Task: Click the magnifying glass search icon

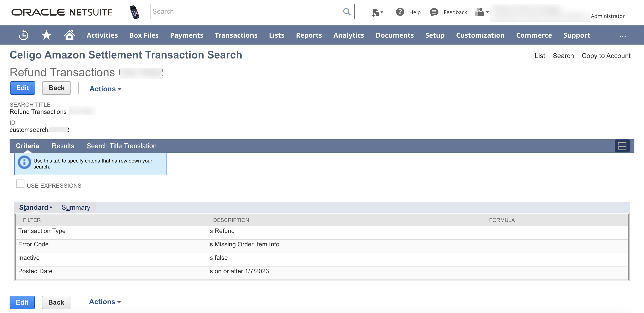Action: point(346,12)
